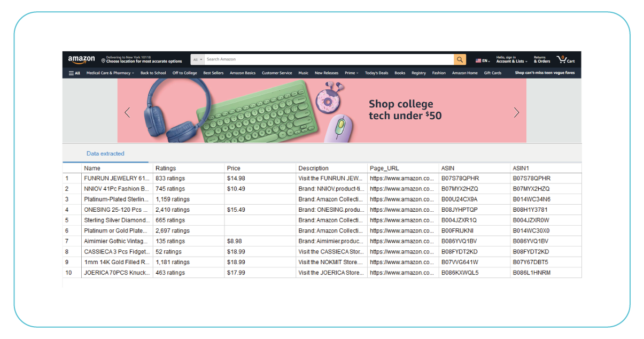Screen dimensions: 644x339
Task: Select the CASSIECA 3 Pcs Fidget cell
Action: click(x=117, y=251)
